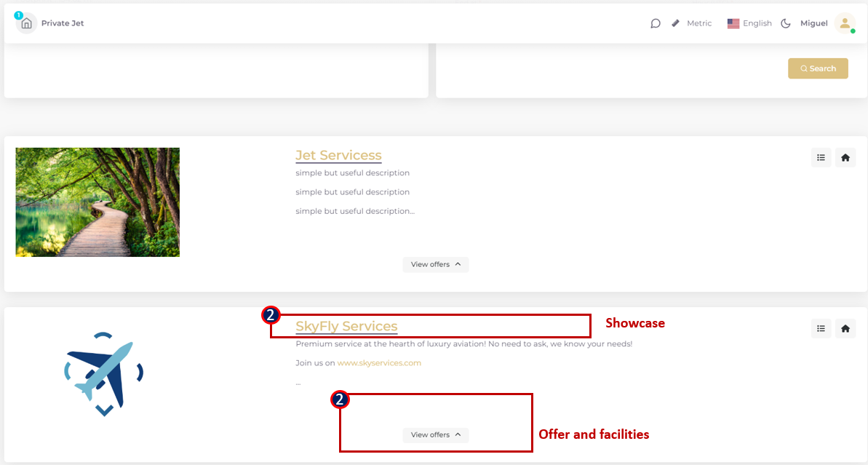The height and width of the screenshot is (465, 868).
Task: Open the chat messages icon
Action: point(656,23)
